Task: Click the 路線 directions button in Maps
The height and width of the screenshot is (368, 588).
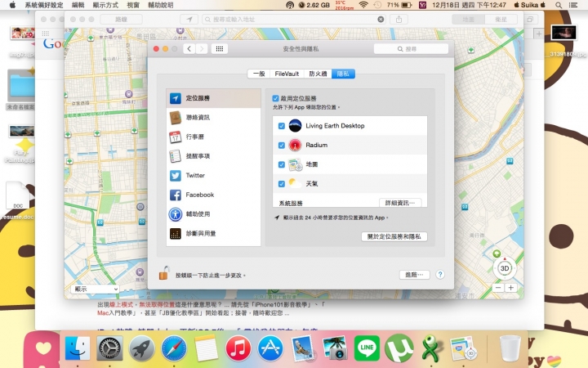Action: pyautogui.click(x=121, y=19)
